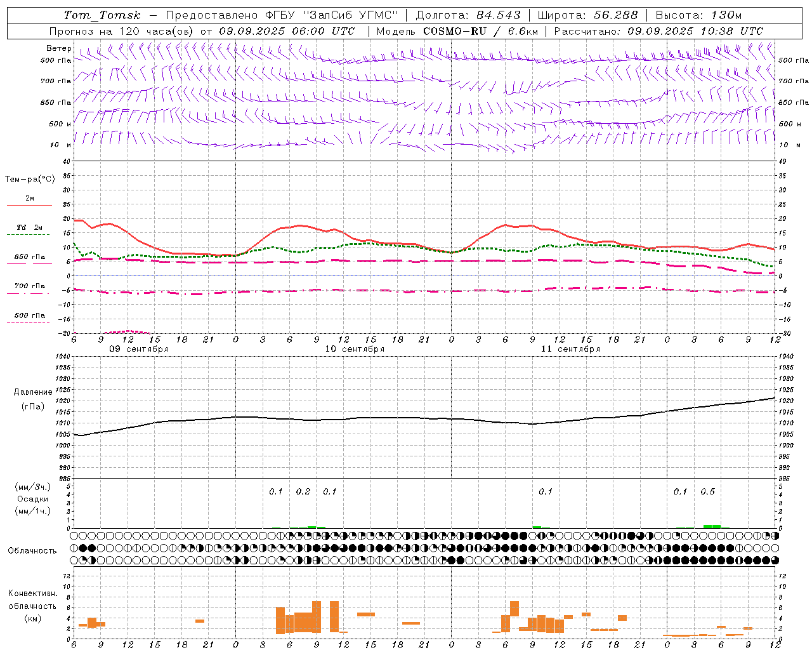Click the "Облачность" cloud cover label
812x650 pixels.
(x=32, y=550)
